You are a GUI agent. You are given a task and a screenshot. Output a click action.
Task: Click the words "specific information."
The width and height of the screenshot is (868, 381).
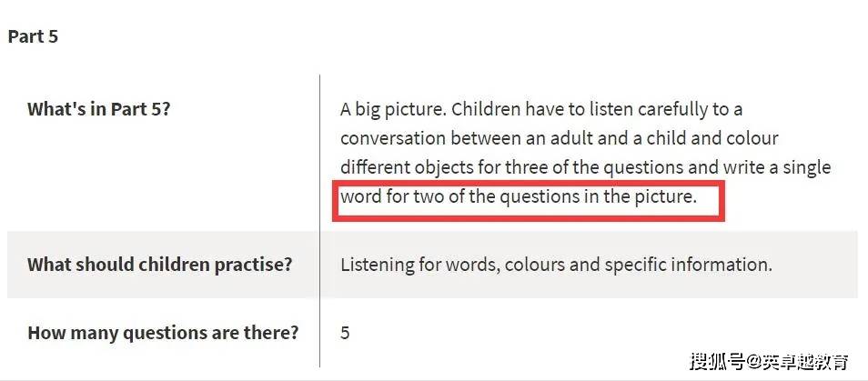click(x=688, y=265)
